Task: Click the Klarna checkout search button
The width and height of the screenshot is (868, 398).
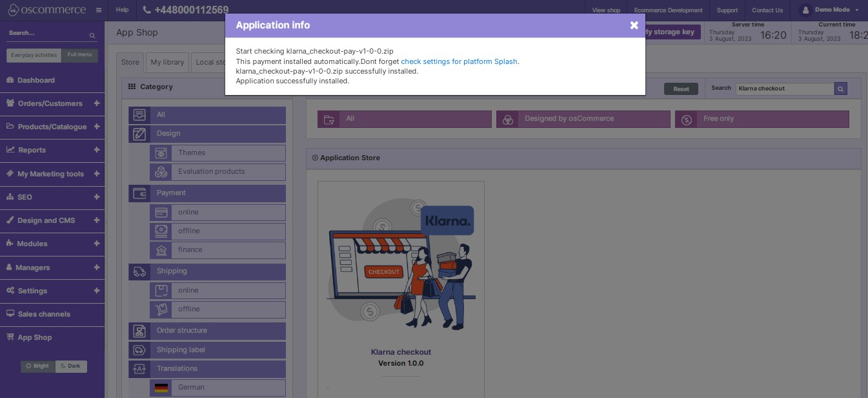Action: pyautogui.click(x=840, y=89)
